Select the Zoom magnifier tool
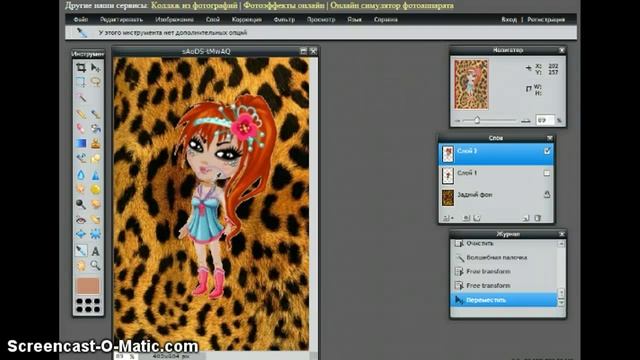 pyautogui.click(x=96, y=266)
